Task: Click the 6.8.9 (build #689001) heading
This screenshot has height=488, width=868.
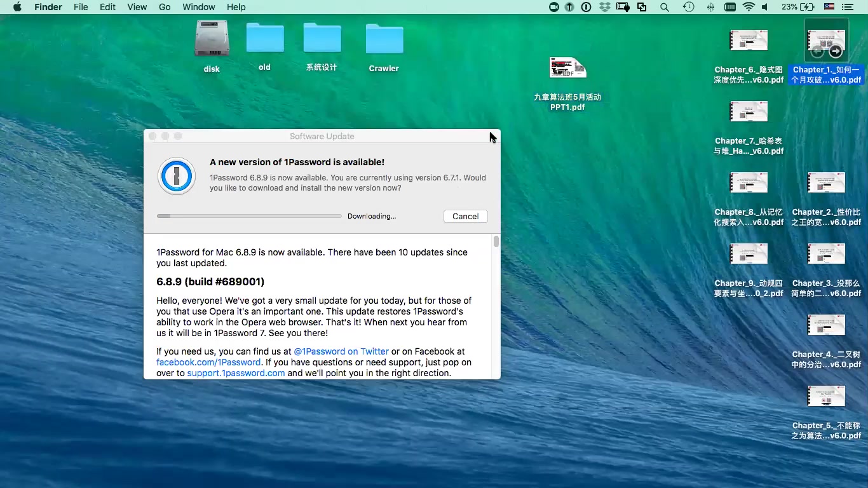Action: click(x=210, y=281)
